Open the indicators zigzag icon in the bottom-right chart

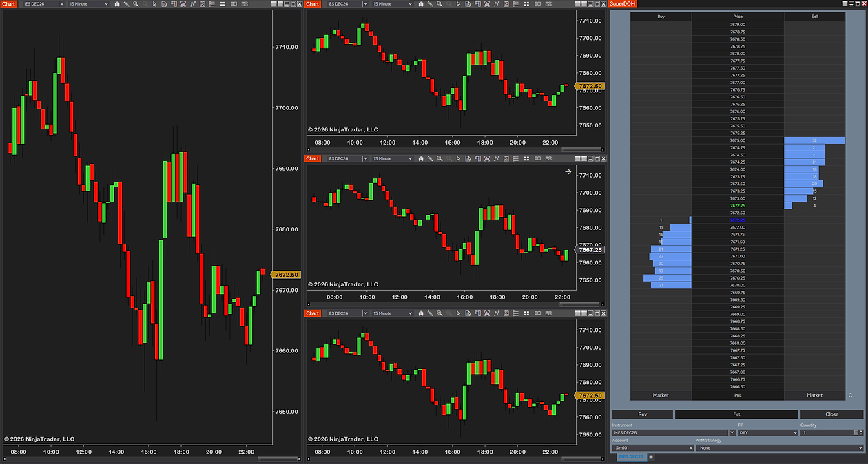click(496, 313)
